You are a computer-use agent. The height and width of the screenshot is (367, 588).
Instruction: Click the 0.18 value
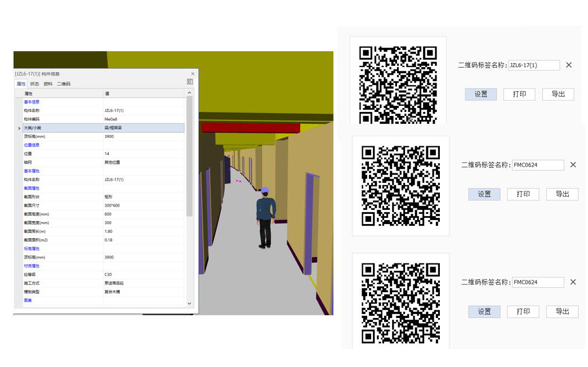tap(108, 240)
